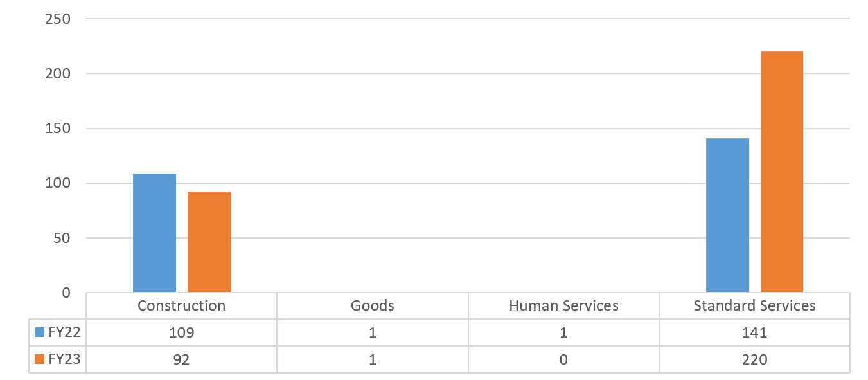Select the orange FY23 Construction bar
This screenshot has height=380, width=868.
[209, 242]
